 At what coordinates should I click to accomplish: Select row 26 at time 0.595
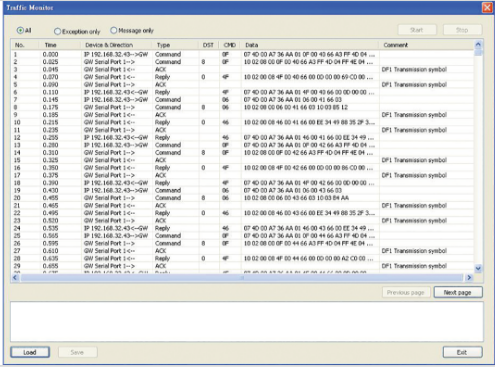(x=243, y=243)
